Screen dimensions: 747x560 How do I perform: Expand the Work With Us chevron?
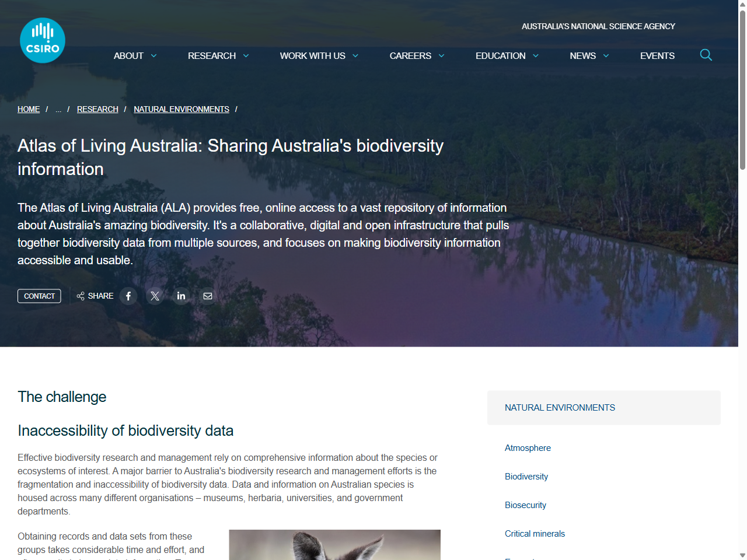coord(355,56)
